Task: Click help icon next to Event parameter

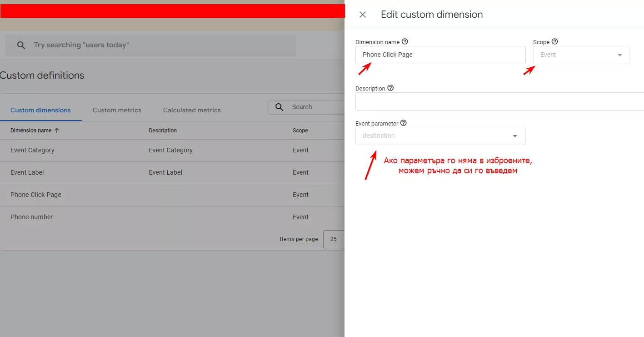Action: [x=403, y=123]
